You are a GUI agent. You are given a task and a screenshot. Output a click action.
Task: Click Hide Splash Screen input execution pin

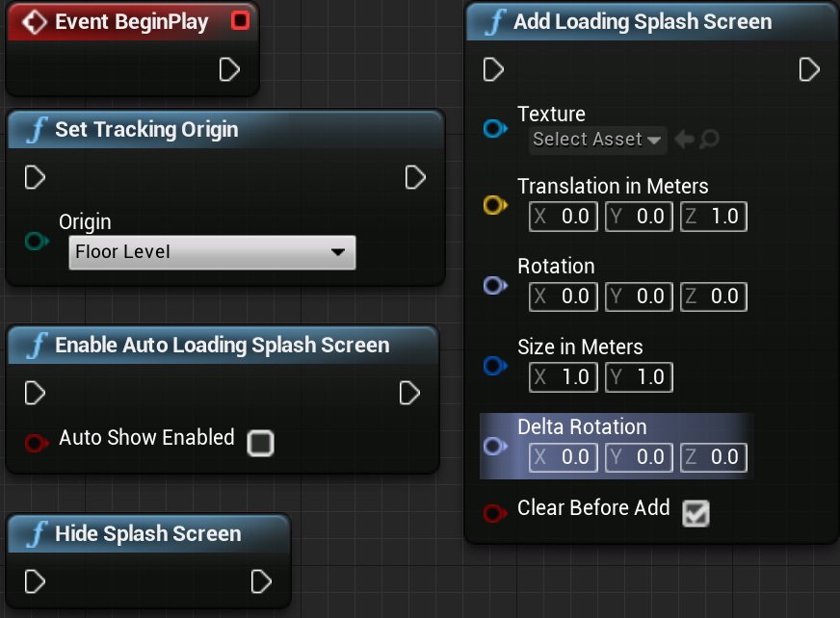click(x=35, y=581)
